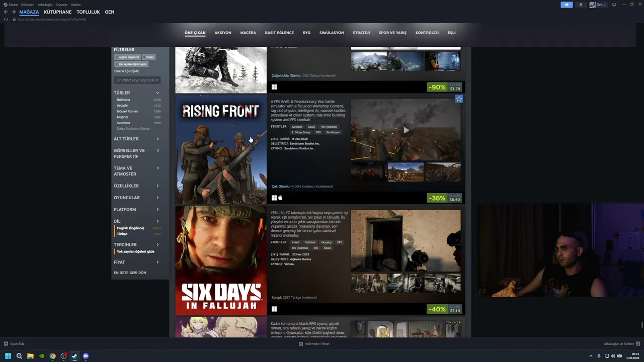Viewport: 644px width, 362px height.
Task: Expand GÖRSELLER VE PERSPEKTİF section
Action: pos(136,153)
